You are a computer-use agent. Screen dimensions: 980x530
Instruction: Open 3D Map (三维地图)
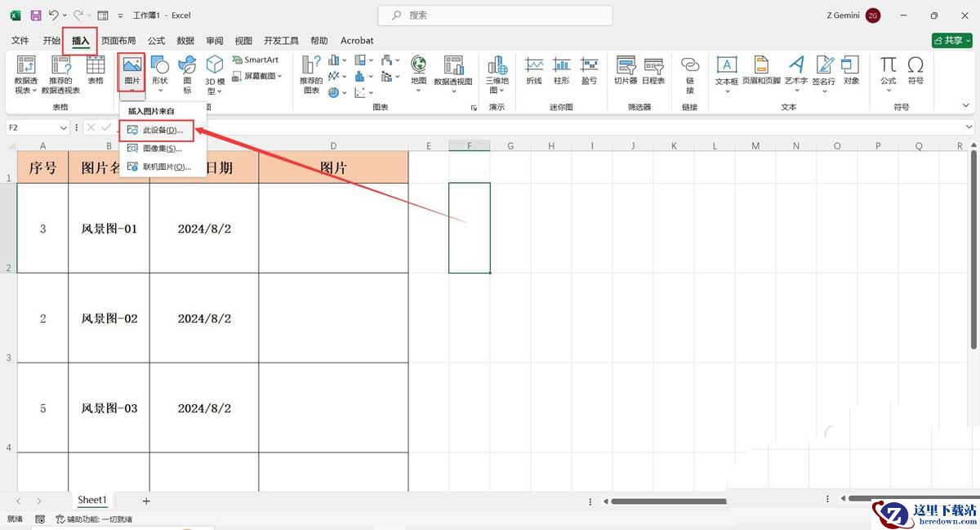pyautogui.click(x=497, y=75)
